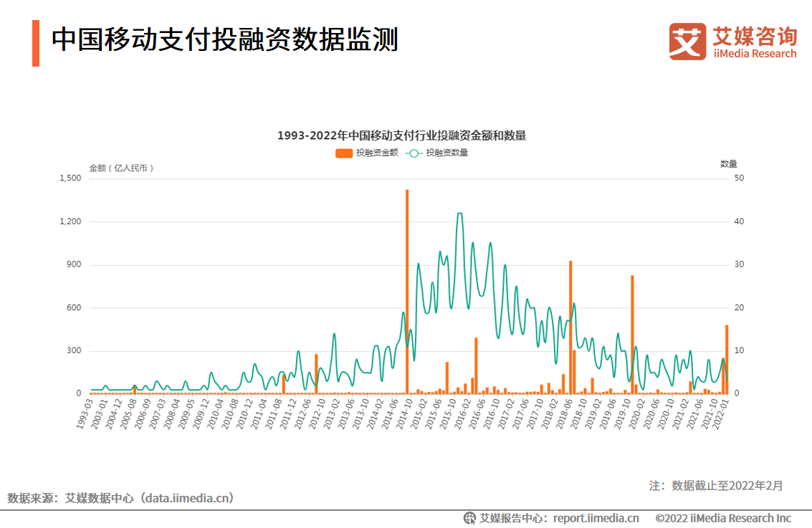Click the 2010-04 x-axis label

(x=216, y=413)
